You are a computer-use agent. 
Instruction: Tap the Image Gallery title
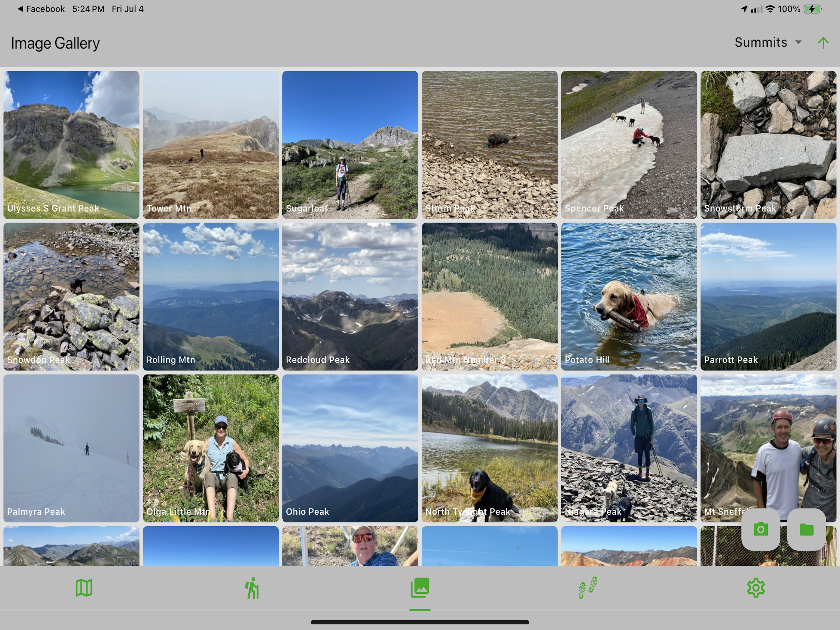55,43
